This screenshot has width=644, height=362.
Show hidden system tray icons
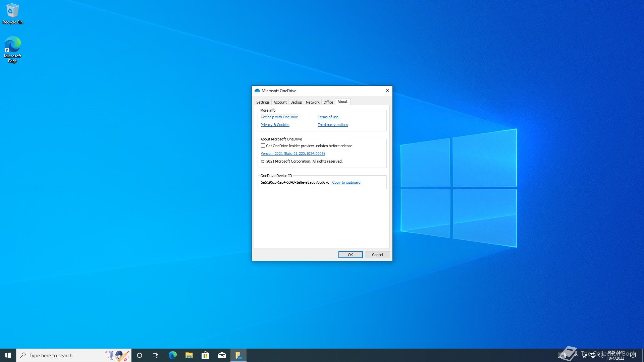[577, 355]
